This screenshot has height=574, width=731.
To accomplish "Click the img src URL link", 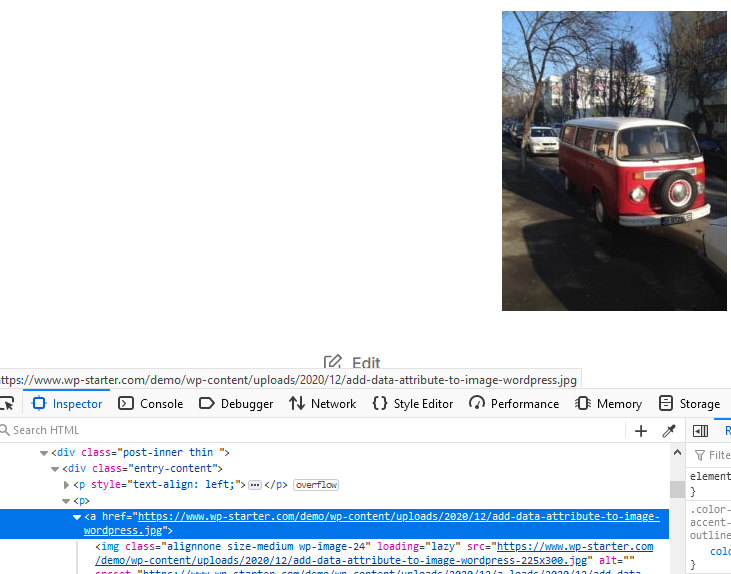I will pos(374,553).
